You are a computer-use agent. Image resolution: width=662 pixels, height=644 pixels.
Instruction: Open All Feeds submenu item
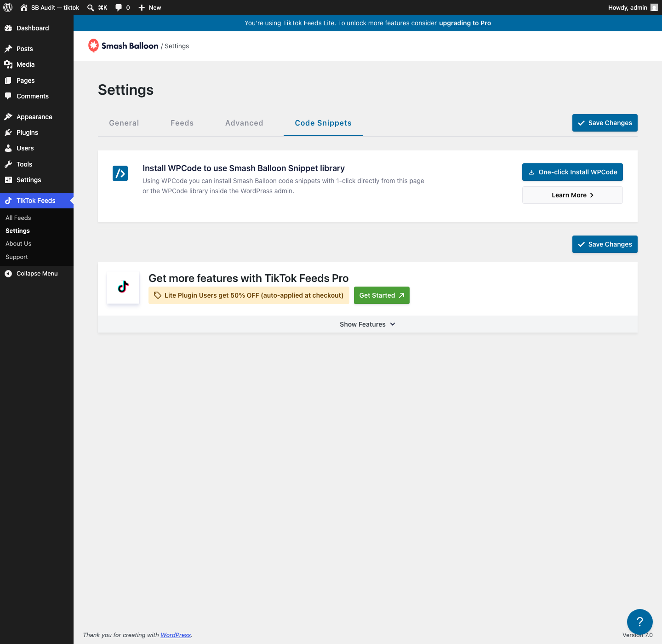pos(18,218)
